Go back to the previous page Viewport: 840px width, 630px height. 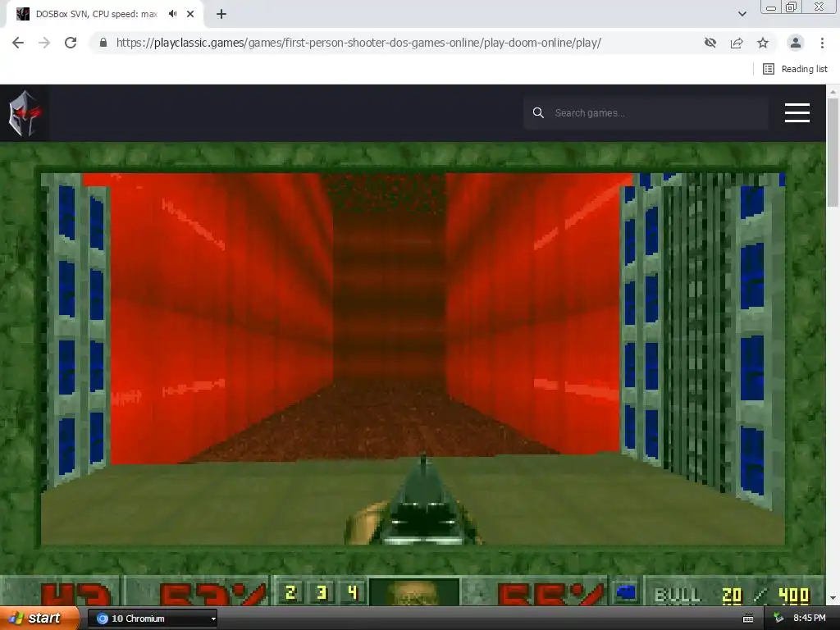[18, 43]
